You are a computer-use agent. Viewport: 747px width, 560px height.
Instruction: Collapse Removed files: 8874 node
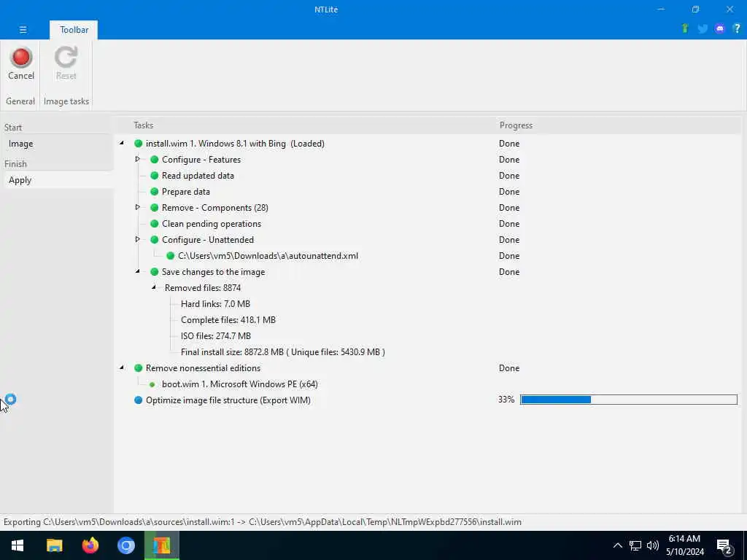(x=154, y=287)
